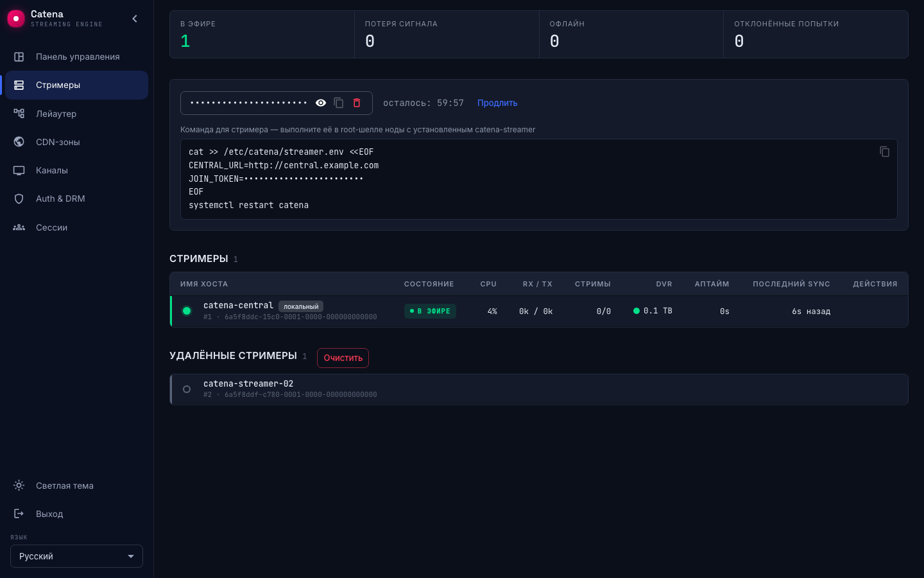Click catena-streamer-02 hollow status circle
Image resolution: width=924 pixels, height=578 pixels.
click(187, 389)
